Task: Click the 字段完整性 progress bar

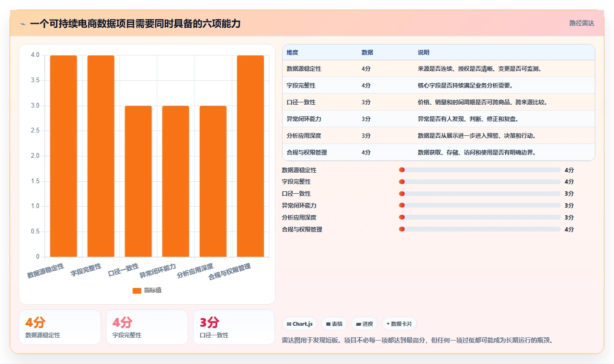Action: 479,182
